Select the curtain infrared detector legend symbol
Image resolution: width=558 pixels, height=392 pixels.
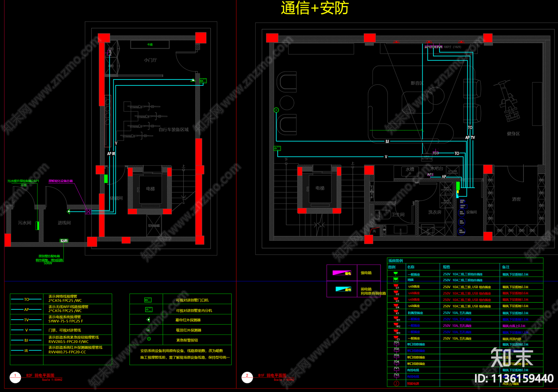click(148, 320)
